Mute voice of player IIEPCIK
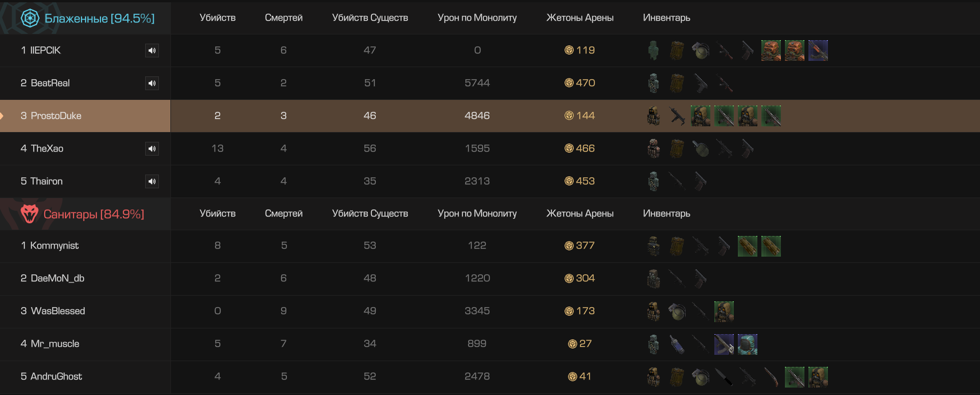The width and height of the screenshot is (980, 395). coord(152,51)
